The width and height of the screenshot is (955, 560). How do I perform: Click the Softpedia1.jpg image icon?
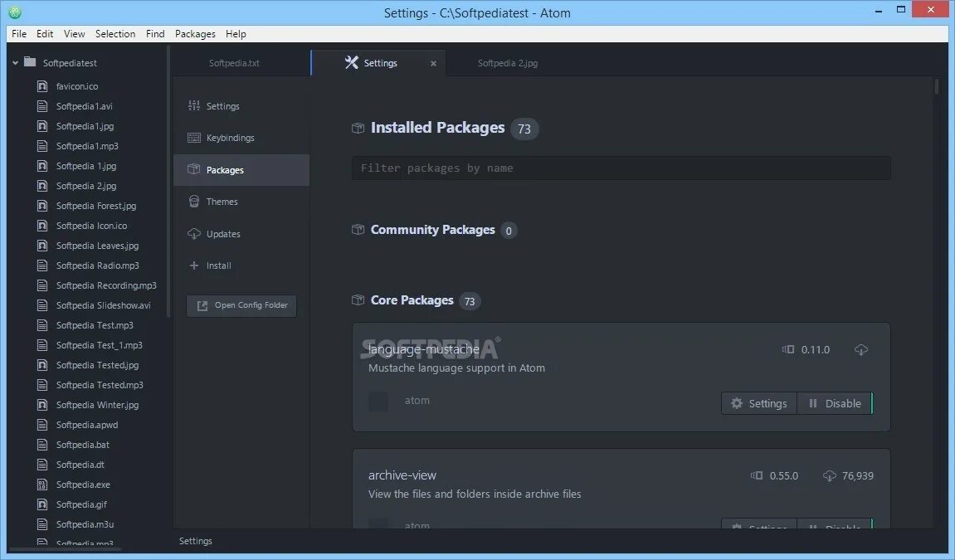tap(42, 126)
